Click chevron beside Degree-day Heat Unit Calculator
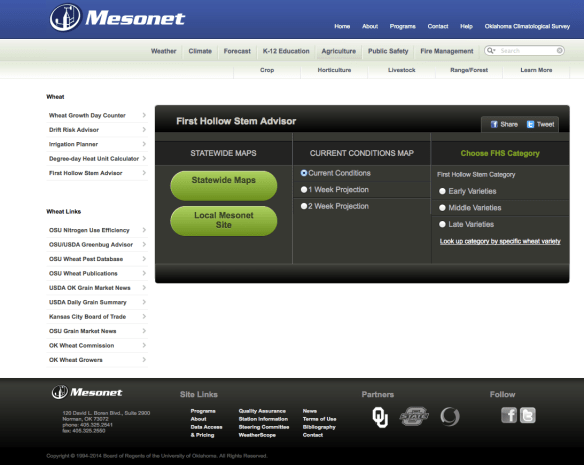584x465 pixels. coord(144,158)
